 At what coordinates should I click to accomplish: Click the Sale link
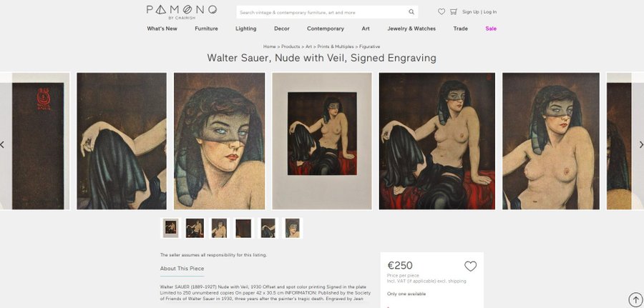[x=491, y=29]
